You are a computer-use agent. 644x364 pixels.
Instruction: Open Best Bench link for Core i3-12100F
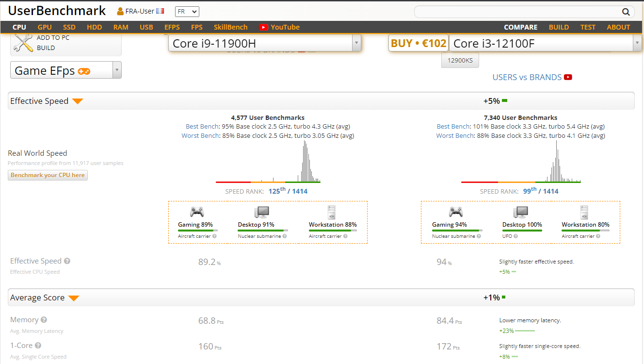pyautogui.click(x=453, y=127)
